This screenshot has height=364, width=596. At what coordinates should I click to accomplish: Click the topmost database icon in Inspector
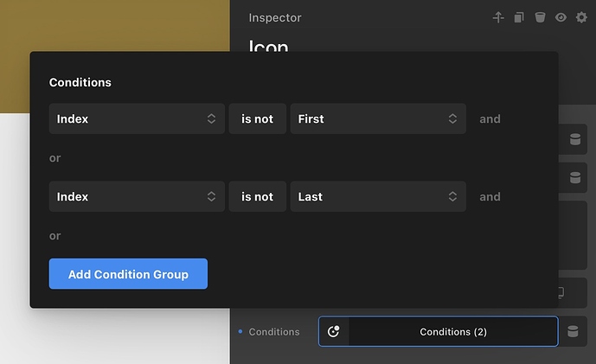[575, 139]
